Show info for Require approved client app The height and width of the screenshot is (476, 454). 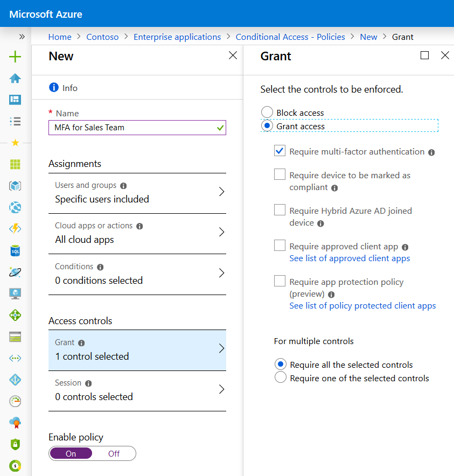coord(405,247)
